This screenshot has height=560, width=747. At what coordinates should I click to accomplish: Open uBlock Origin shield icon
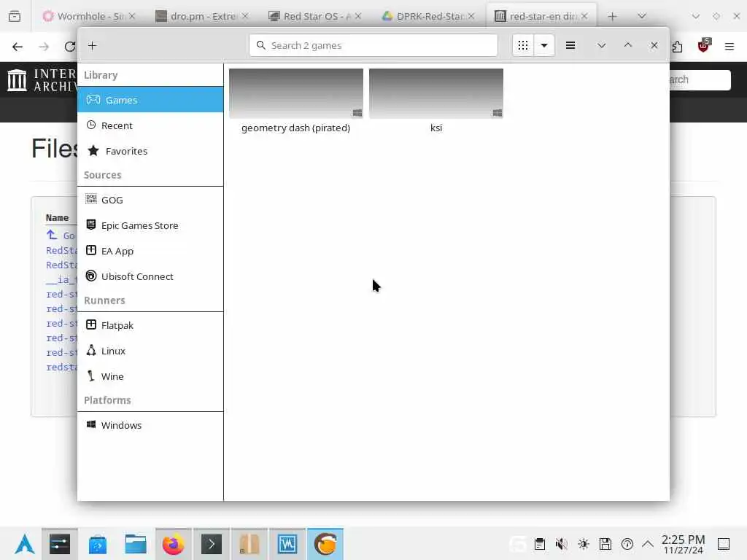click(703, 46)
